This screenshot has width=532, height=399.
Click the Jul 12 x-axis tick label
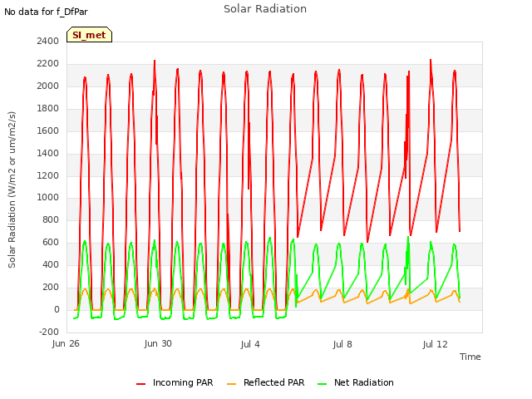435,344
